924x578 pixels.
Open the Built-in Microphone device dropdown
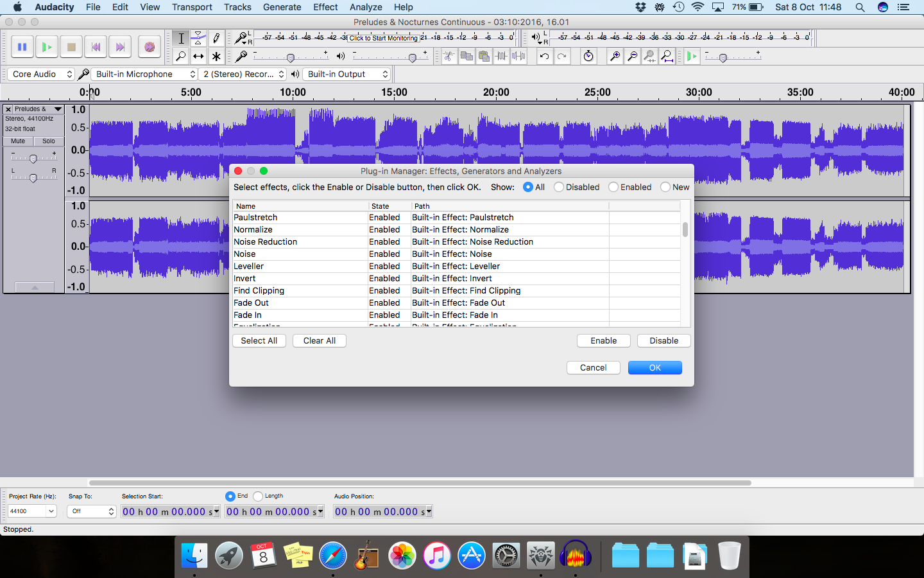(x=144, y=74)
